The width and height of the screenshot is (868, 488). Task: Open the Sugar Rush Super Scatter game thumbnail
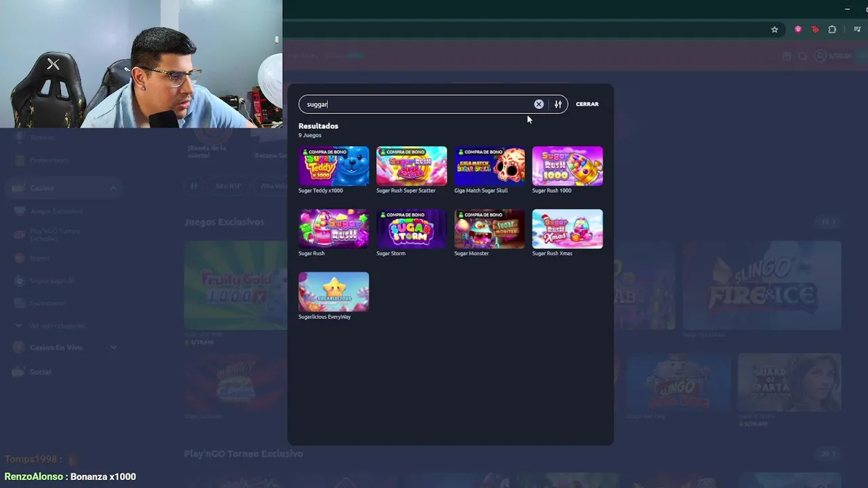[412, 166]
